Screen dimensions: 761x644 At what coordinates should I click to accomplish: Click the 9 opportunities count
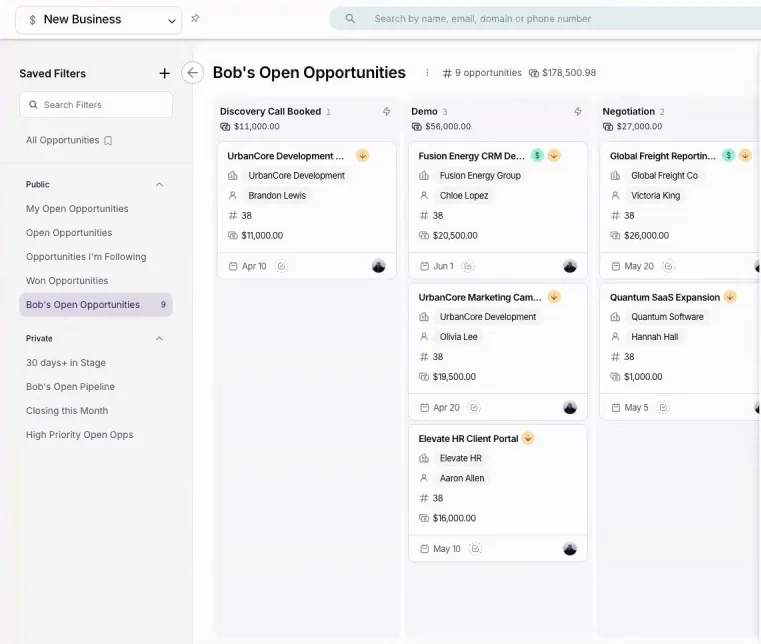488,73
